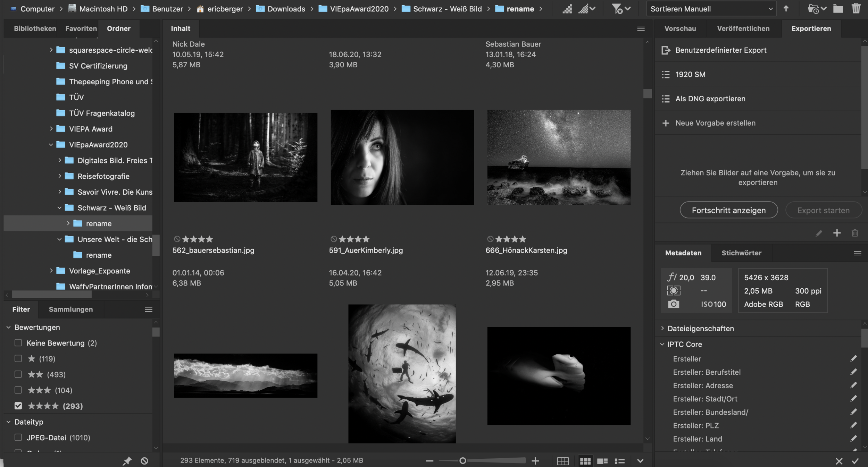Open the Veröffentlichen tab
This screenshot has width=868, height=467.
tap(743, 28)
